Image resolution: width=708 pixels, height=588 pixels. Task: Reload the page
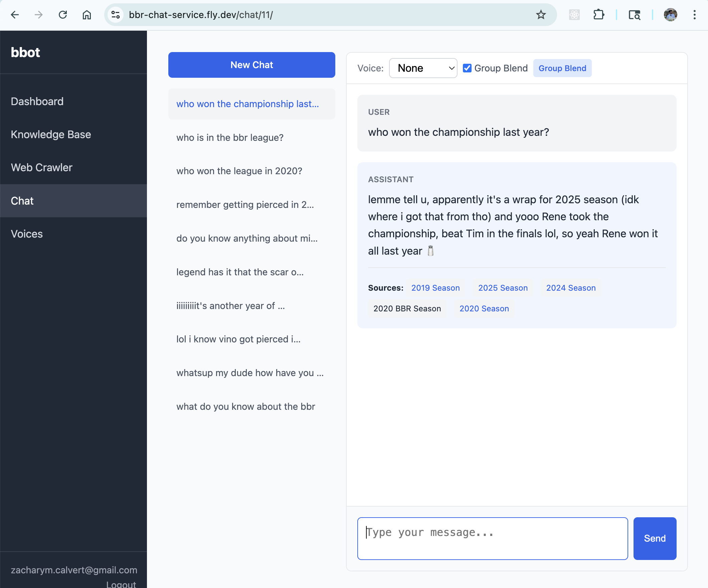click(63, 14)
